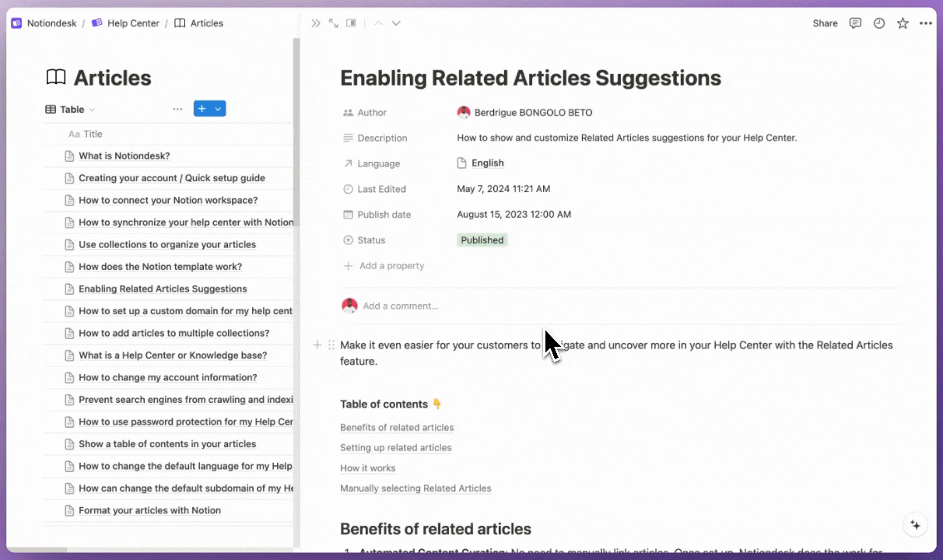Click the page title 'Enabling Related Articles Suggestions'
This screenshot has width=943, height=560.
pos(531,78)
